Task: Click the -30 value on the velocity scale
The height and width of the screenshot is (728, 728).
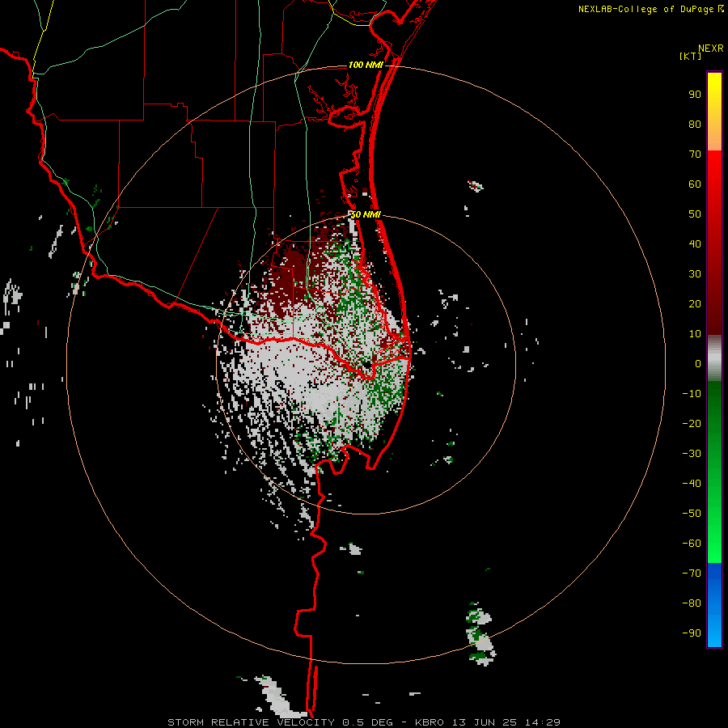Action: coord(692,454)
